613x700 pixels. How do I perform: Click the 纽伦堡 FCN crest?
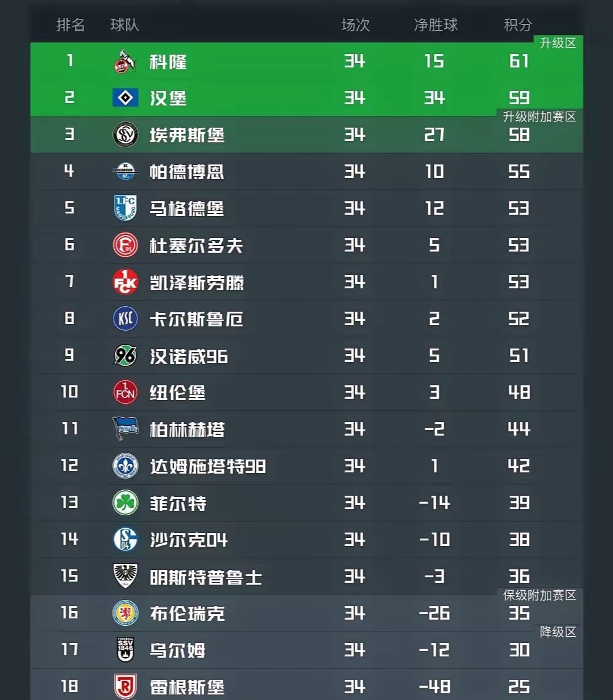tap(125, 393)
